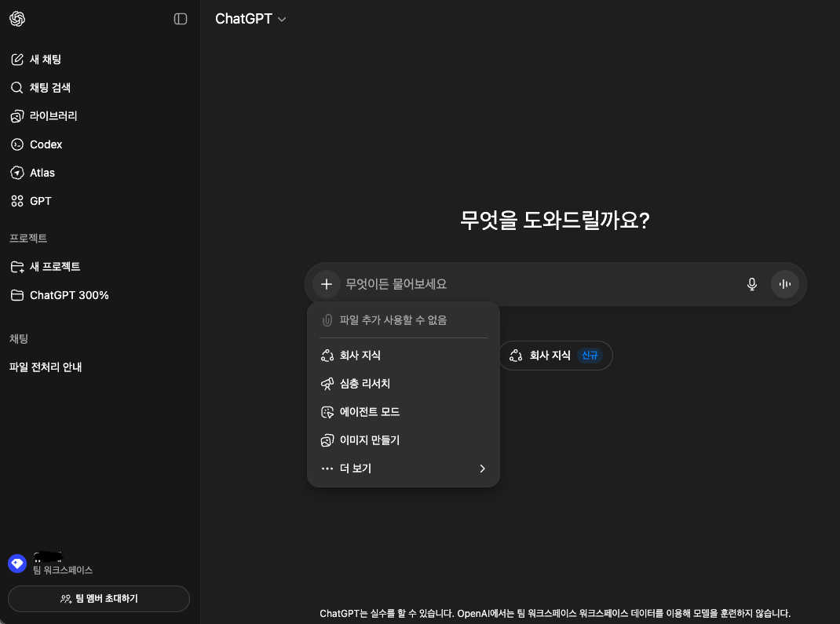Click the plus button in the prompt box
The image size is (840, 624).
(x=327, y=284)
